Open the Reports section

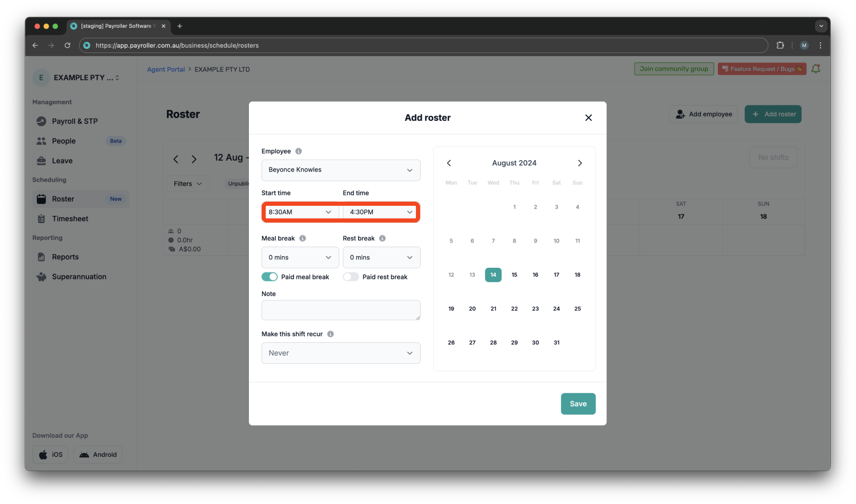pos(80,257)
